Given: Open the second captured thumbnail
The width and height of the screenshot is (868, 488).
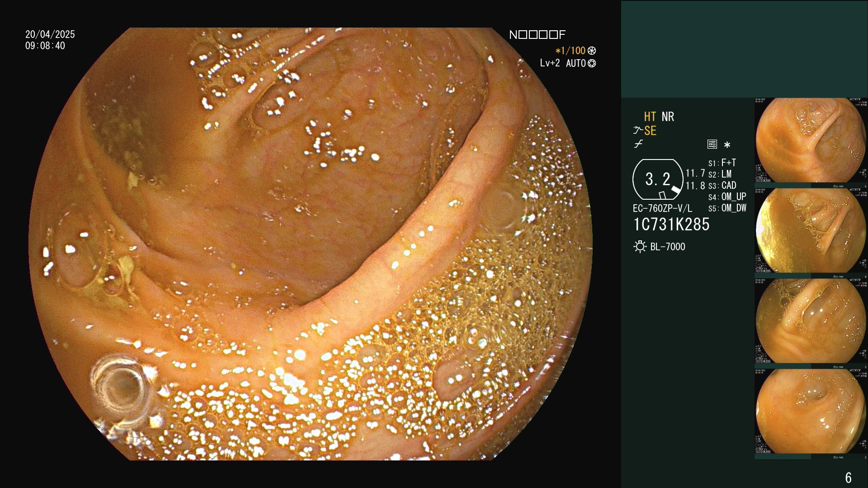Looking at the screenshot, I should (x=811, y=230).
